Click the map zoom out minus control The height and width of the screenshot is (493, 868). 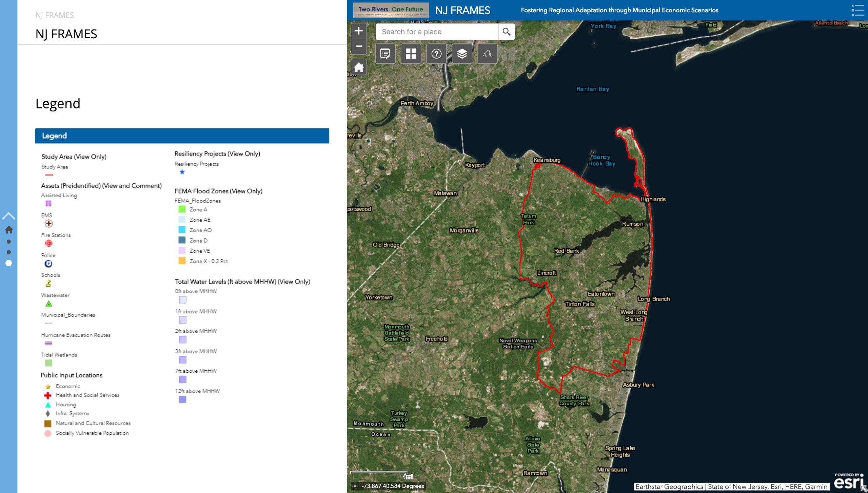click(x=359, y=46)
